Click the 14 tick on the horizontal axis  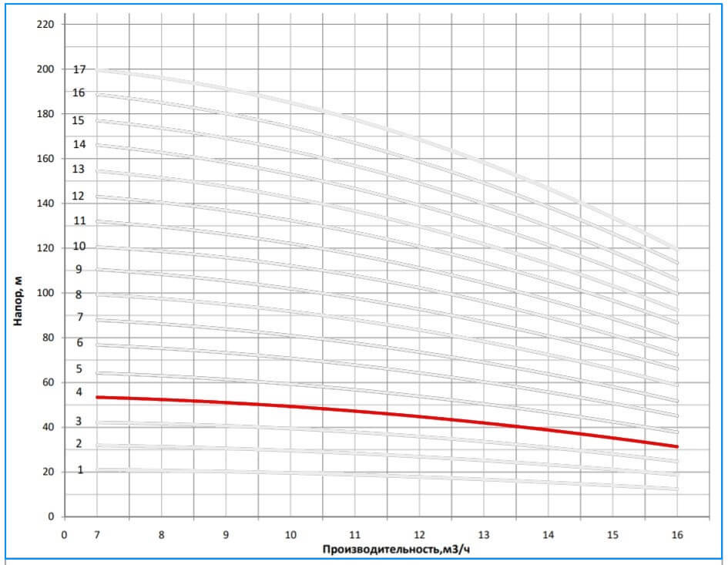[548, 534]
